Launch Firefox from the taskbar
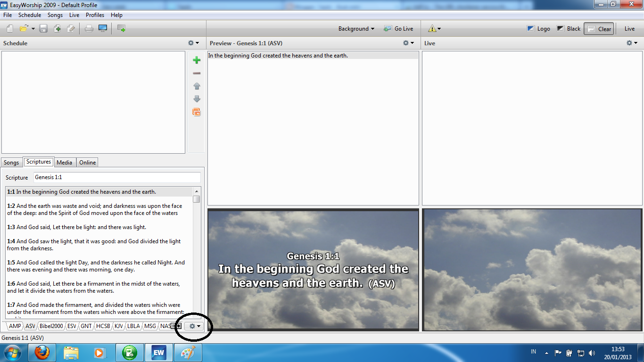Screen dimensions: 644x362 tap(42, 353)
